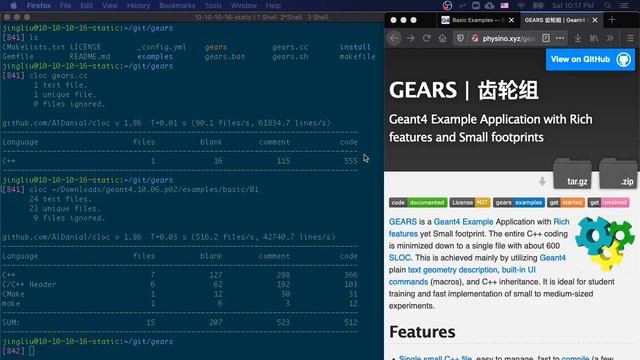Select the 'examples' directory name in terminal
This screenshot has width=640, height=360.
click(x=155, y=56)
